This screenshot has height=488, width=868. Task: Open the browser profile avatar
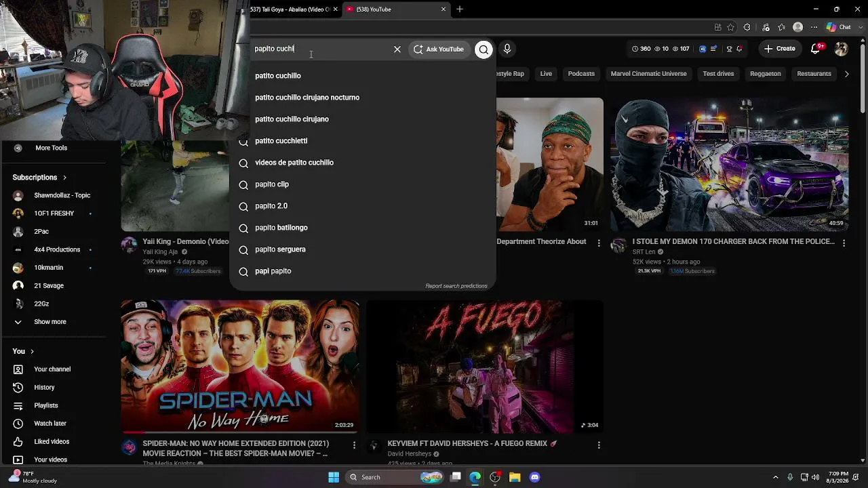click(x=798, y=27)
